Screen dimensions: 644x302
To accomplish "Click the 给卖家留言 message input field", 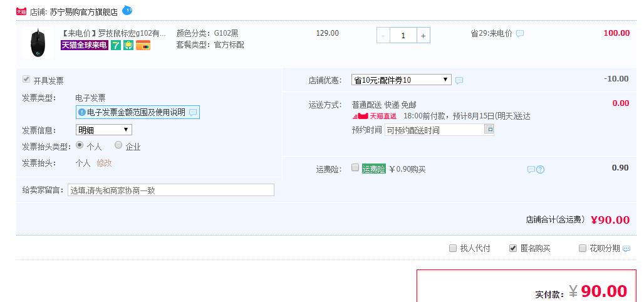I will pyautogui.click(x=171, y=190).
